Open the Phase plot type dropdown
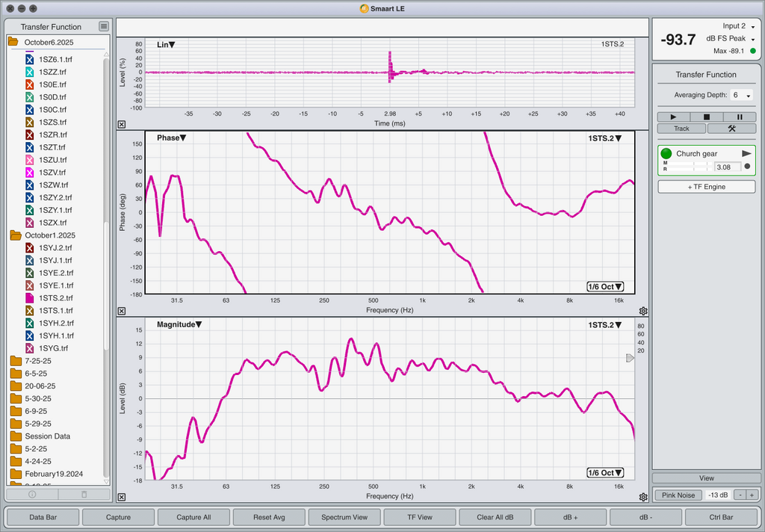Image resolution: width=765 pixels, height=532 pixels. [171, 138]
